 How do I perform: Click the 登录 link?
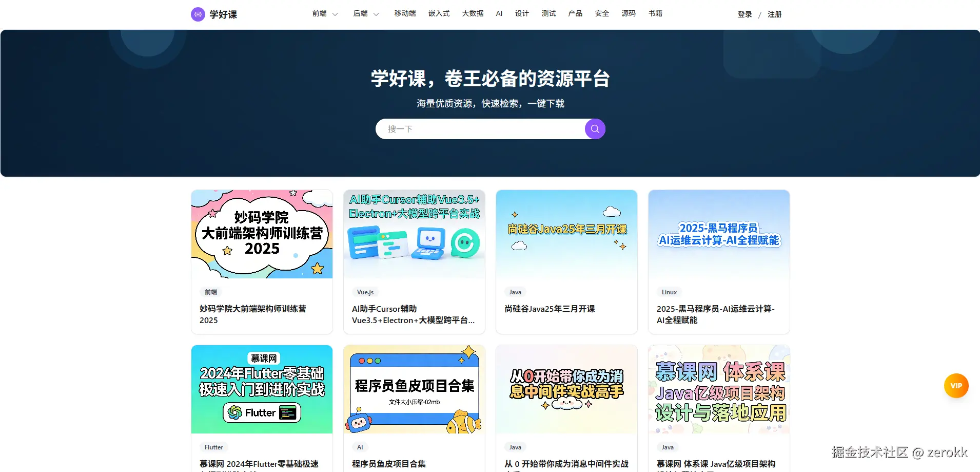click(x=745, y=14)
